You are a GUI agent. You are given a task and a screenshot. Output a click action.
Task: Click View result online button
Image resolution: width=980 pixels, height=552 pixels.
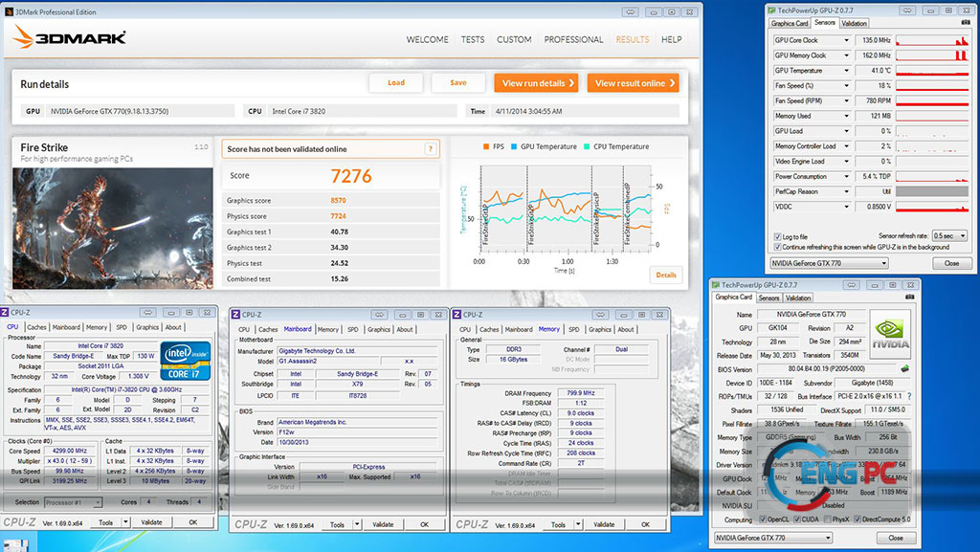[634, 83]
